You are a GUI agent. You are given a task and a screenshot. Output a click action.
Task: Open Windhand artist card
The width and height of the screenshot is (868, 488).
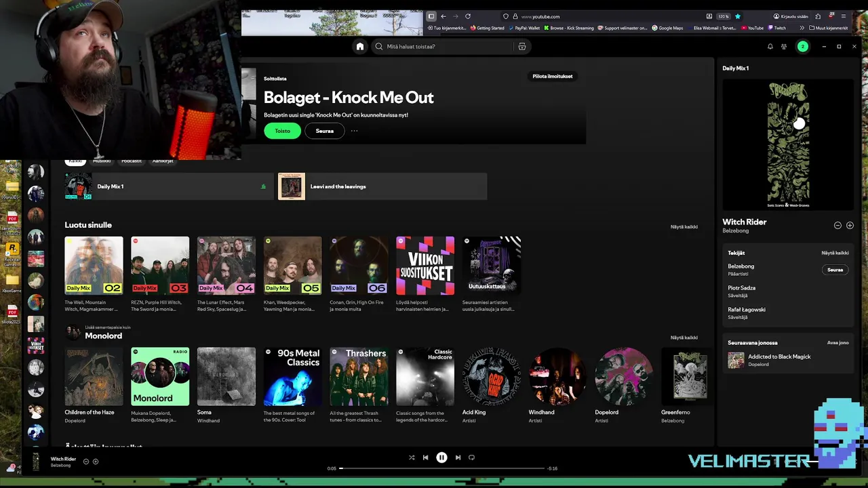(x=558, y=386)
